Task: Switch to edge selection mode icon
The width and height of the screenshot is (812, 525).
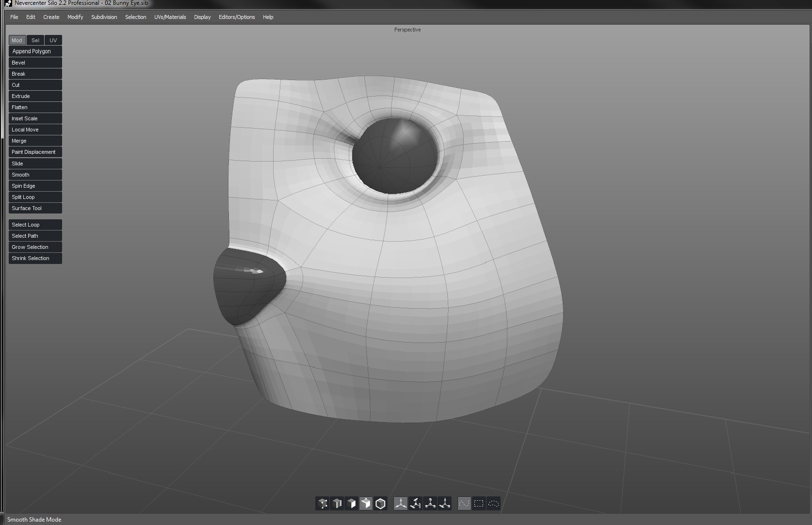Action: pyautogui.click(x=337, y=504)
